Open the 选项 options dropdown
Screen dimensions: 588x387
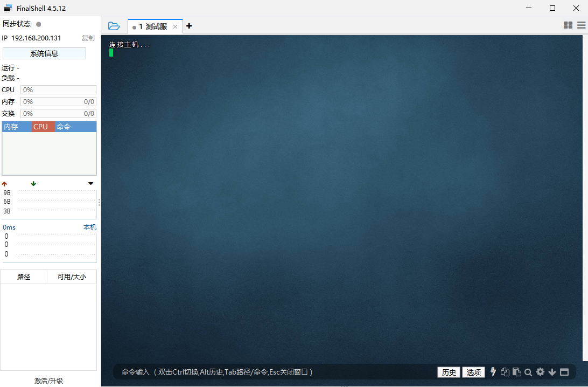point(473,372)
